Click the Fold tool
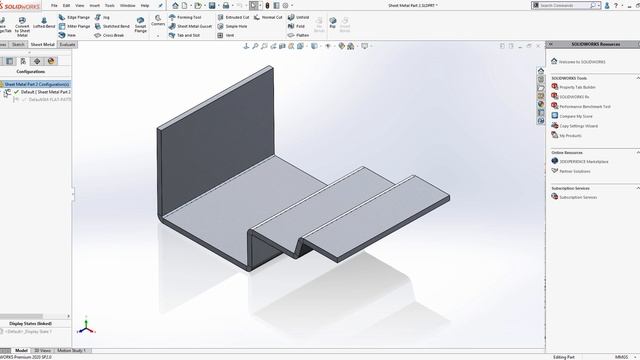This screenshot has height=360, width=640. [296, 26]
